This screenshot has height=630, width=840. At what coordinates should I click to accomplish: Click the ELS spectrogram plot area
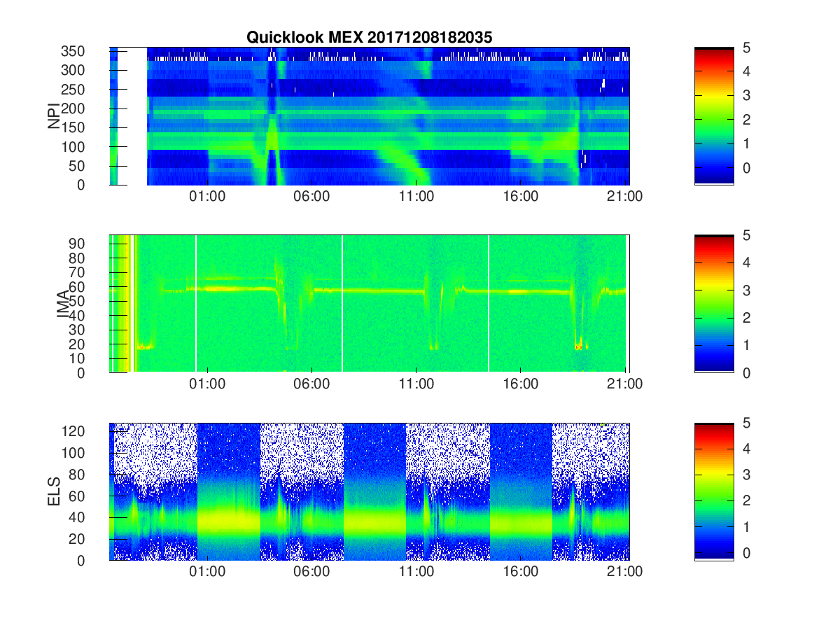[370, 491]
